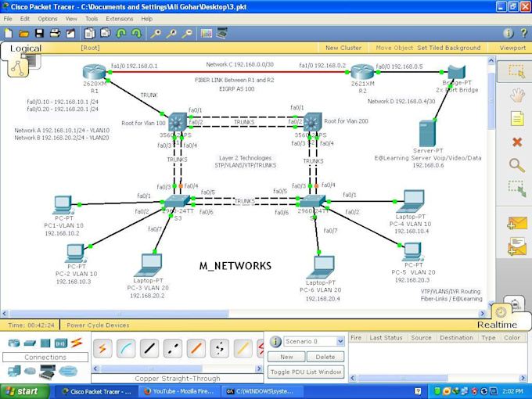The image size is (532, 399).
Task: Click Set Tiled Background
Action: [x=449, y=48]
